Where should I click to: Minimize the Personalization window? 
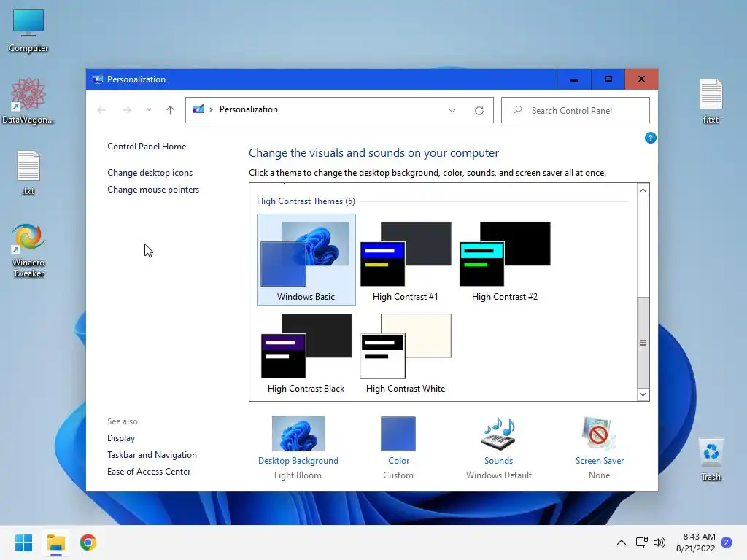pos(574,79)
